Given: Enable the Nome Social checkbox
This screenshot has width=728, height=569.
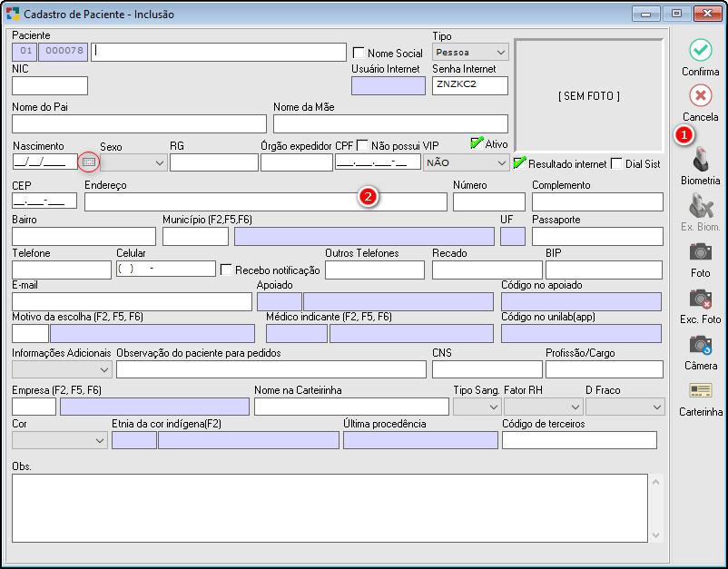Looking at the screenshot, I should pos(359,53).
